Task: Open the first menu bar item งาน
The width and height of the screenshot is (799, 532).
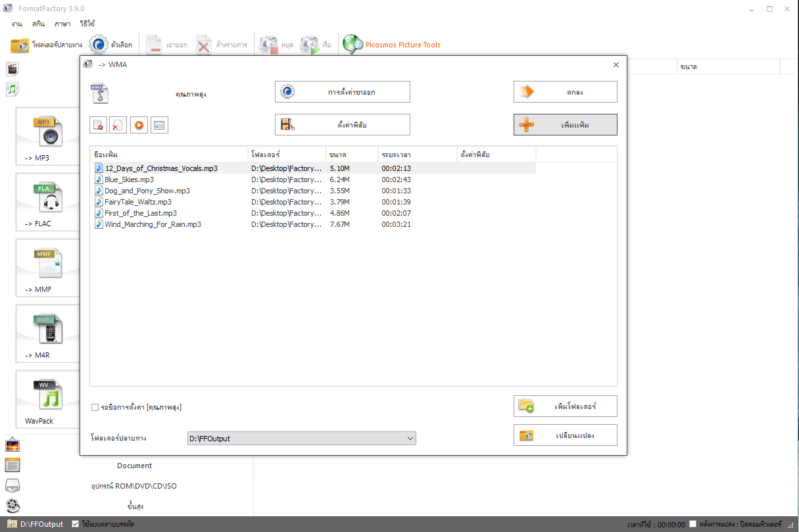Action: click(16, 24)
